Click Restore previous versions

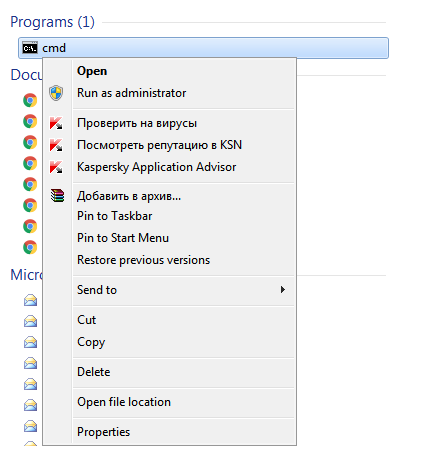coord(143,260)
